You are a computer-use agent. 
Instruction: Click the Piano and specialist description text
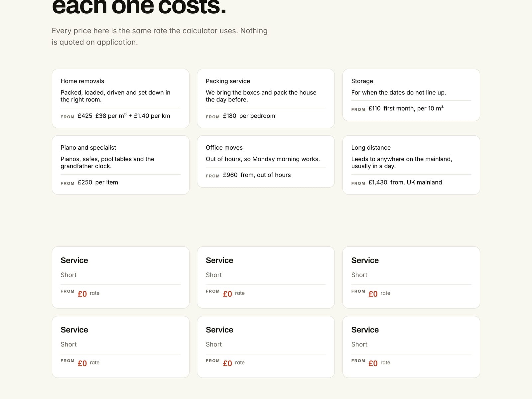(107, 163)
